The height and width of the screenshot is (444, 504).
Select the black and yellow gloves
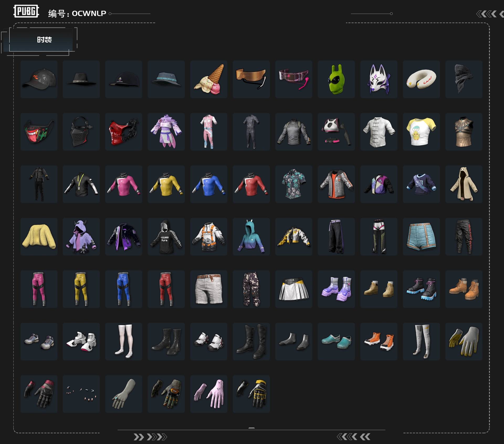coord(251,394)
